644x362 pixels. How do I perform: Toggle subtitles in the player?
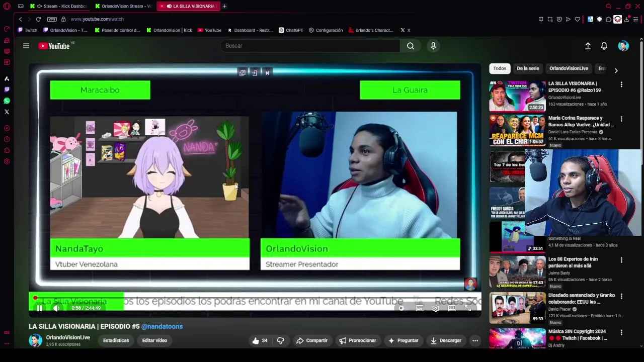pos(420,308)
